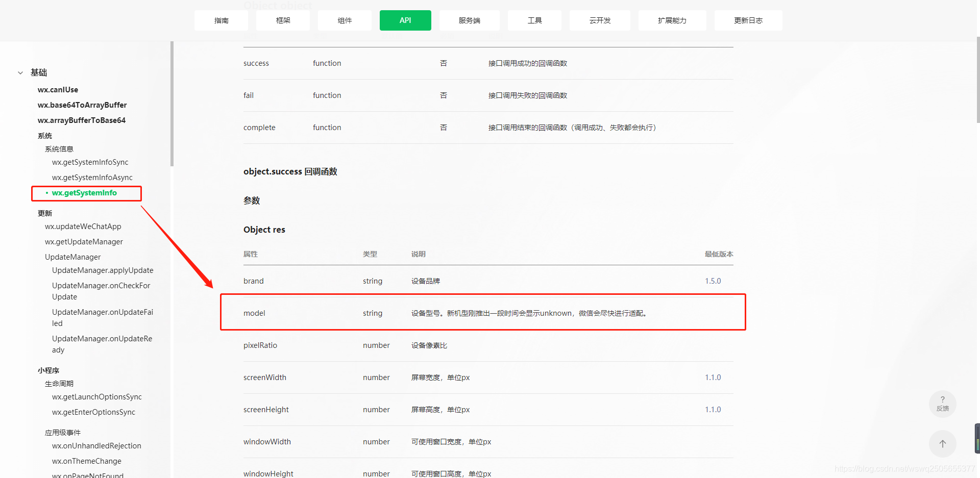The width and height of the screenshot is (980, 478).
Task: Open UpdateManager.onUpdateFailed sidebar entry
Action: (103, 318)
